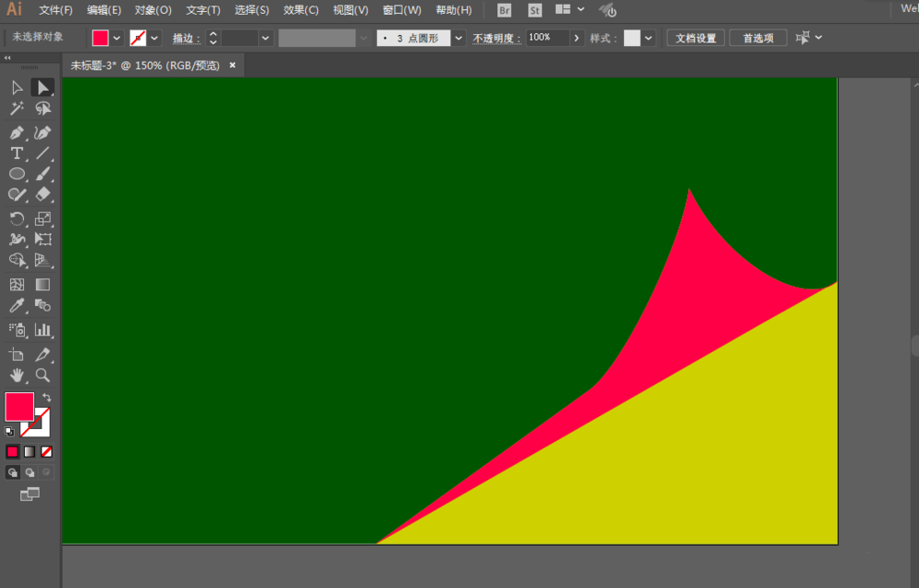Open the 效果(C) menu
The image size is (919, 588).
[x=301, y=10]
